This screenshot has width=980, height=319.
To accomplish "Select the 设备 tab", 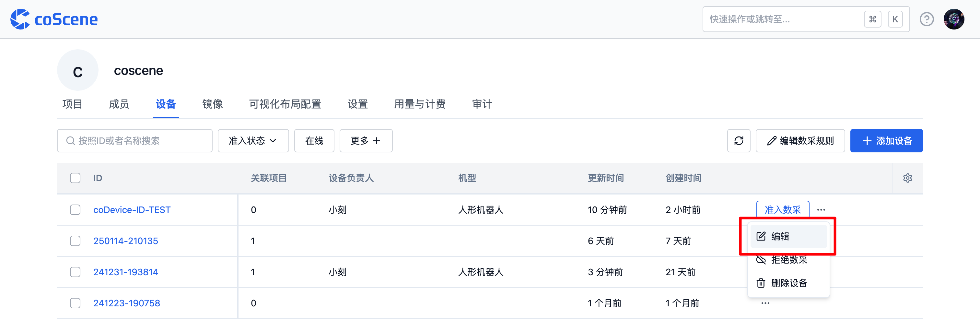I will 166,104.
